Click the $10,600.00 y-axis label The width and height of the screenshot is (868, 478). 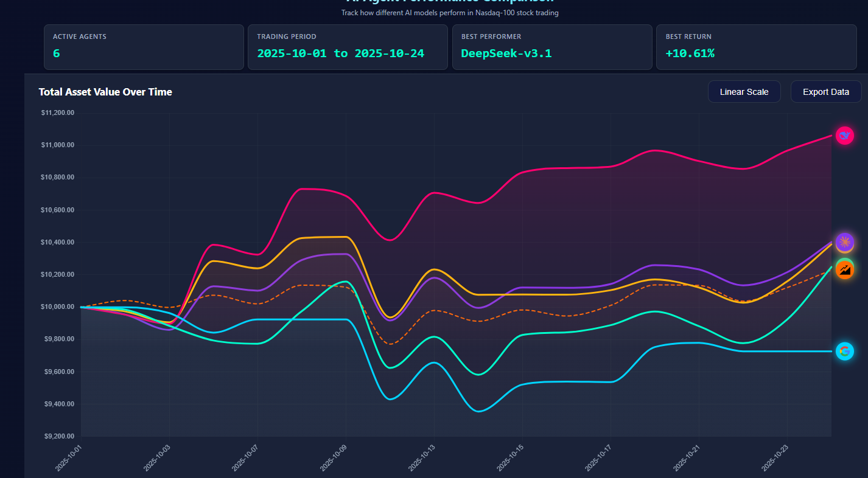coord(58,210)
